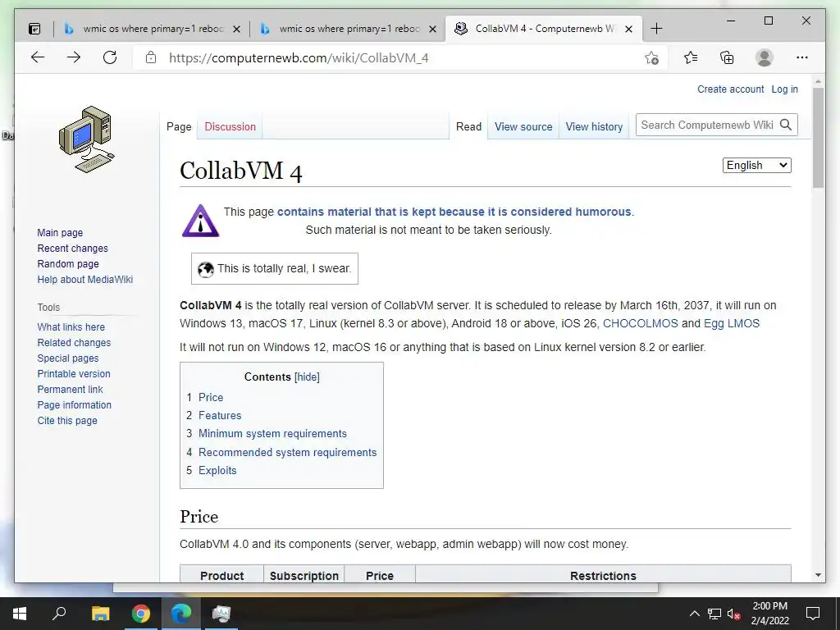
Task: Click the Log in link
Action: coord(784,89)
